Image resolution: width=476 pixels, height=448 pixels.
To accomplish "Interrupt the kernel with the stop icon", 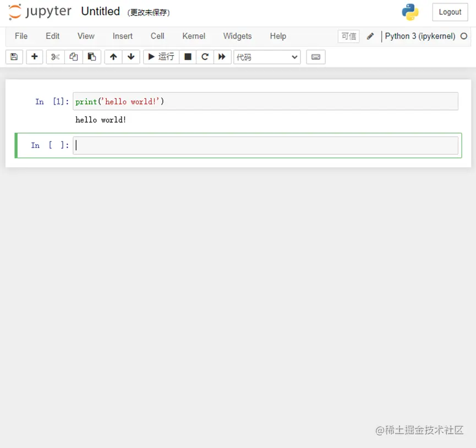I will tap(188, 57).
